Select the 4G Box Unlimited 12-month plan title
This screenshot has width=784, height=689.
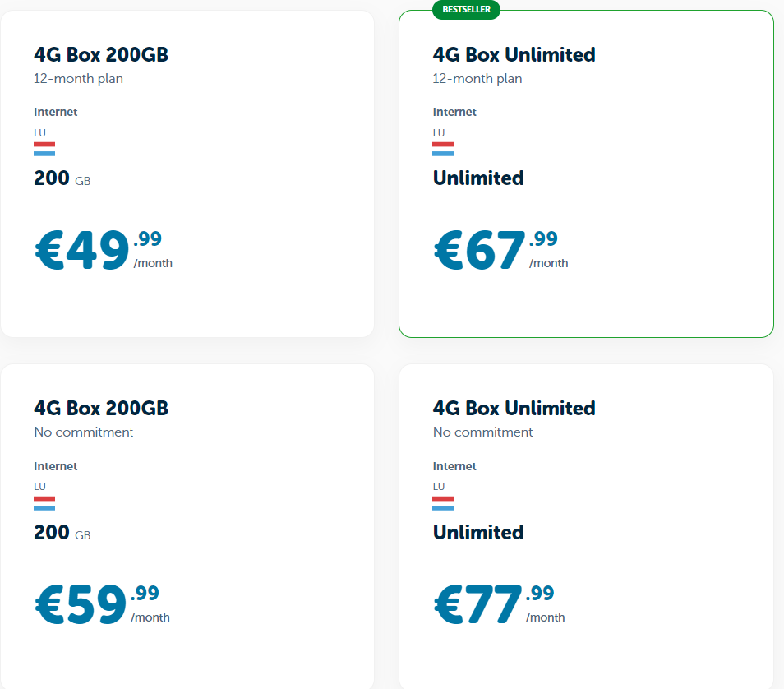pyautogui.click(x=514, y=54)
